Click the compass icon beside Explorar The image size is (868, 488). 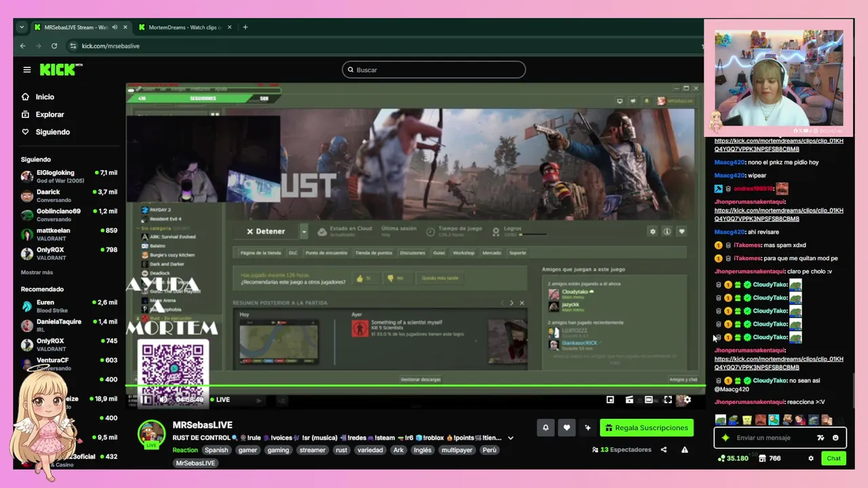pyautogui.click(x=26, y=115)
